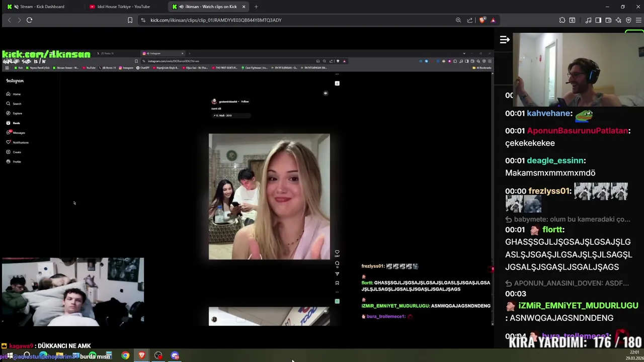Open the Brave Shields lion icon
This screenshot has width=644, height=362.
point(482,20)
